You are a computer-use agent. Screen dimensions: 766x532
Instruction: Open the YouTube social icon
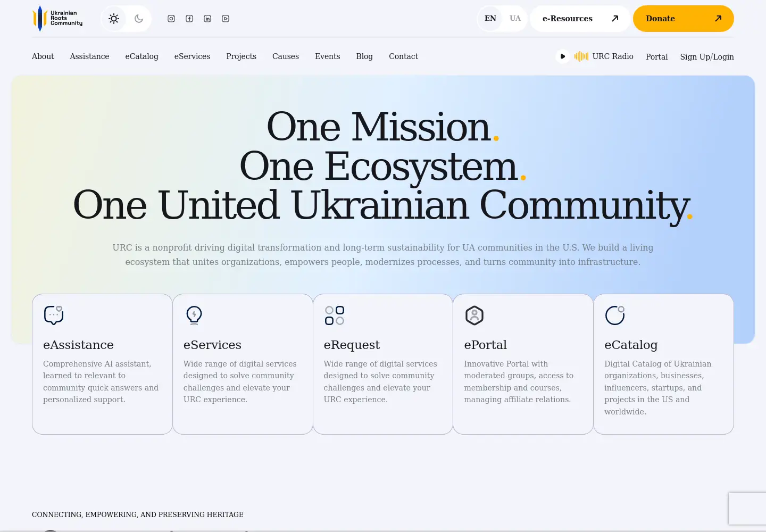(x=226, y=19)
